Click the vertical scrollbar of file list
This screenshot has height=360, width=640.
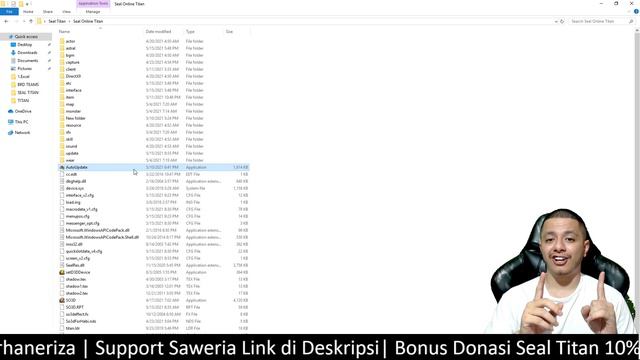pyautogui.click(x=637, y=182)
